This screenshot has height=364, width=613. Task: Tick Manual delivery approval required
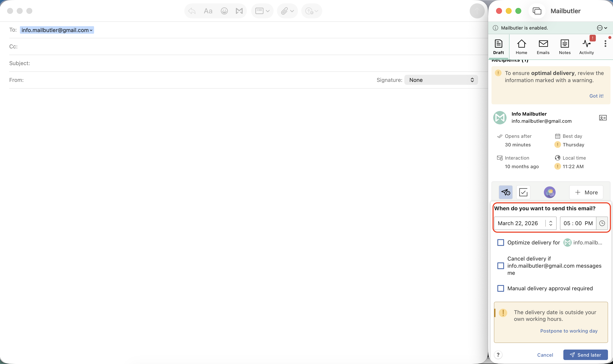coord(500,288)
